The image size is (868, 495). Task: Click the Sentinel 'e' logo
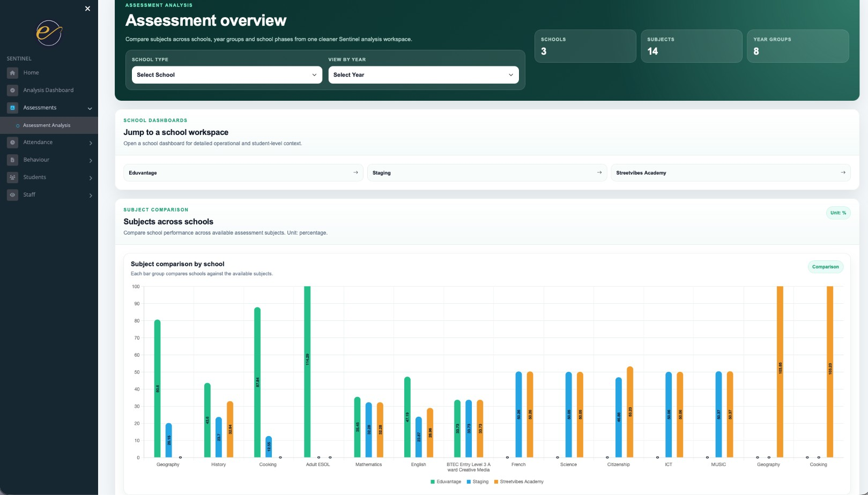(x=49, y=33)
